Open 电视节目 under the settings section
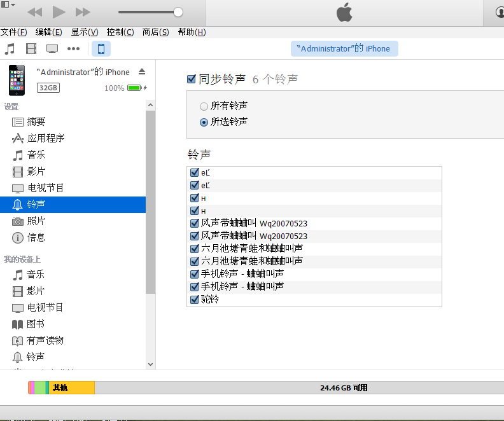This screenshot has width=504, height=421. pyautogui.click(x=73, y=188)
